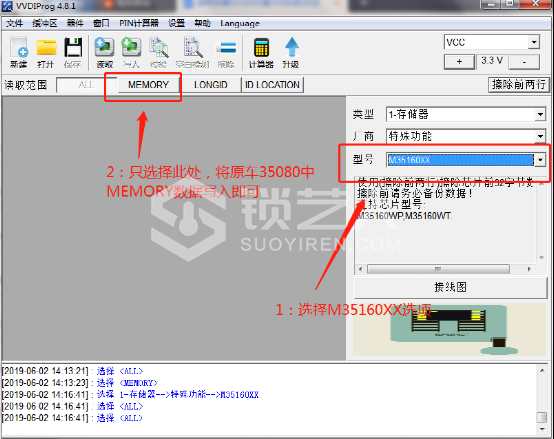This screenshot has width=554, height=439.
Task: Open the 计算器 calculator tool
Action: (261, 52)
